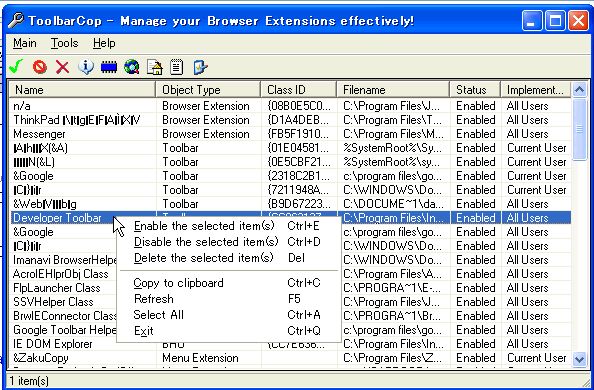The image size is (594, 390).
Task: Click the globe with magnifier icon
Action: click(x=131, y=67)
